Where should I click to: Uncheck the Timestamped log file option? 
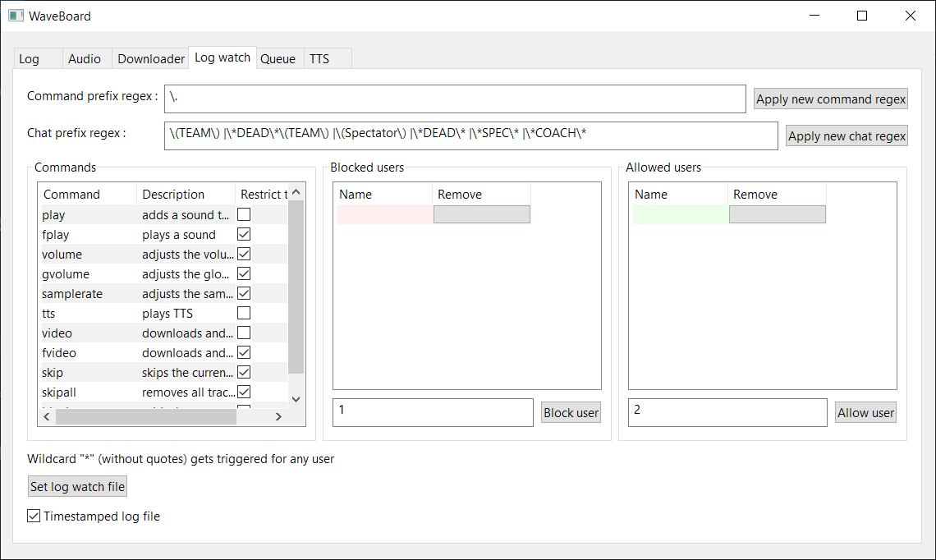click(33, 515)
